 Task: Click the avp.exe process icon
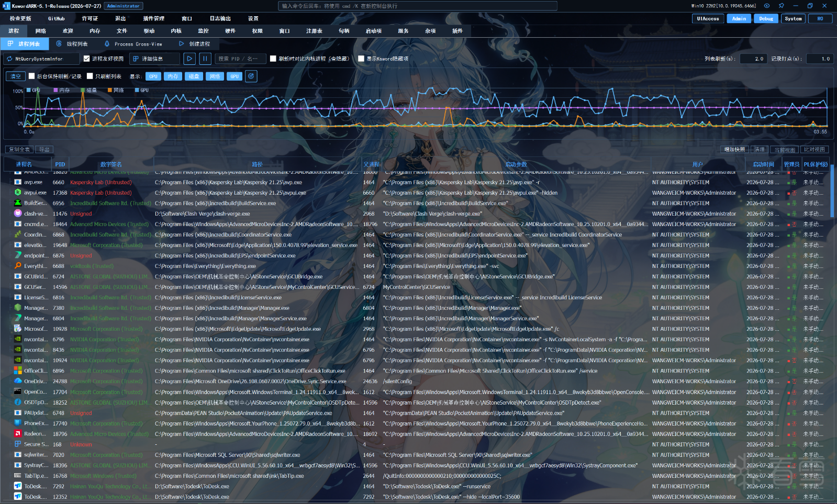[x=18, y=182]
